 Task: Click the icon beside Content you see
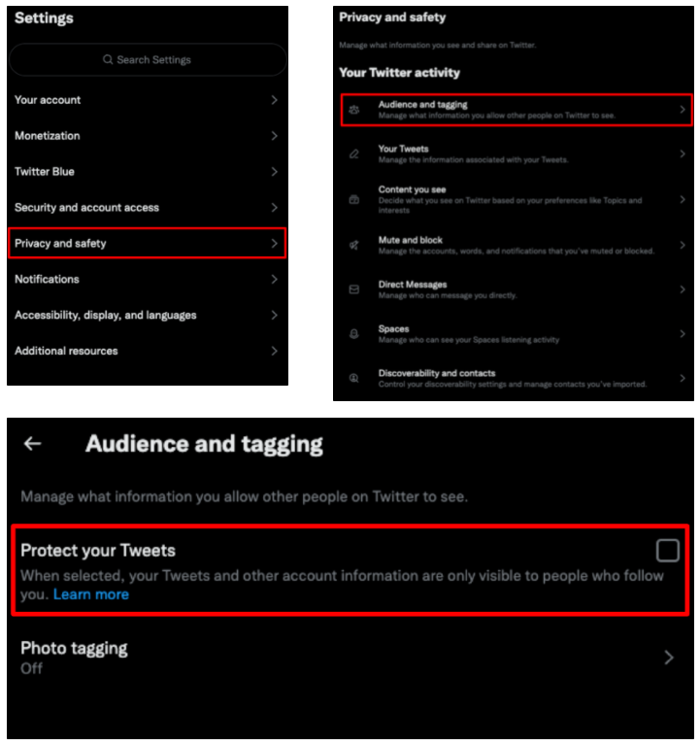pyautogui.click(x=354, y=199)
